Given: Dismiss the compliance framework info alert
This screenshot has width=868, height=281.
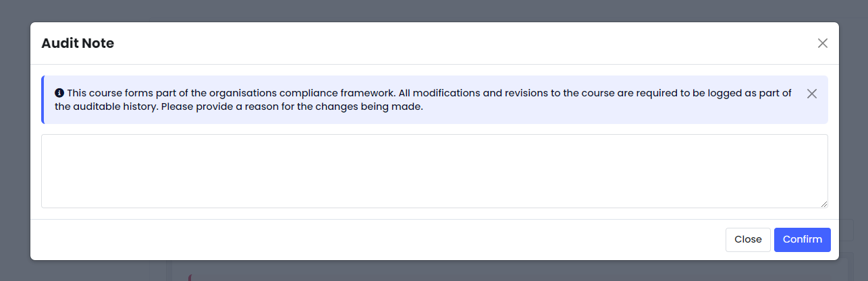Looking at the screenshot, I should [x=812, y=94].
